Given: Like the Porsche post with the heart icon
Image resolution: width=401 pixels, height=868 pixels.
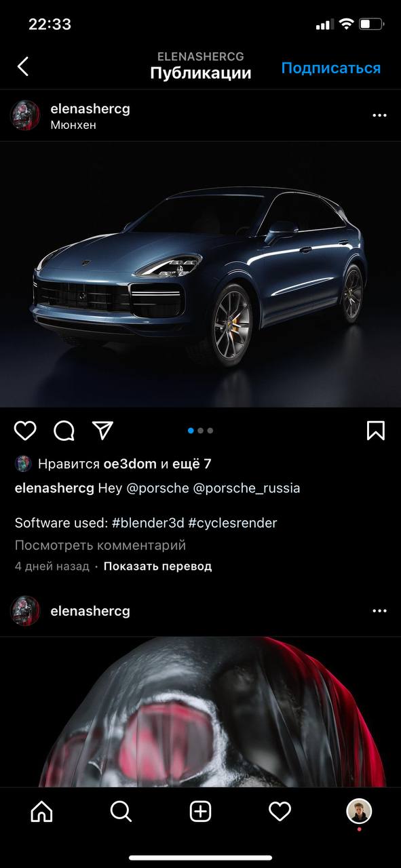Looking at the screenshot, I should pos(25,430).
